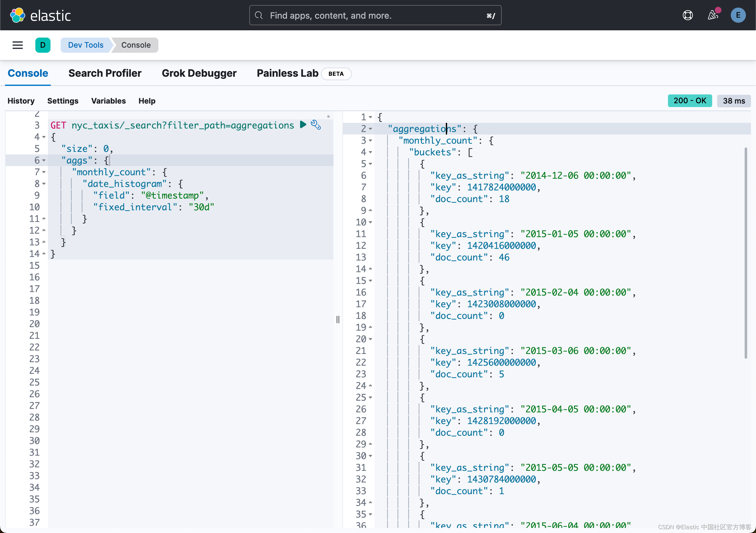756x533 pixels.
Task: Open the hamburger navigation menu
Action: (17, 45)
